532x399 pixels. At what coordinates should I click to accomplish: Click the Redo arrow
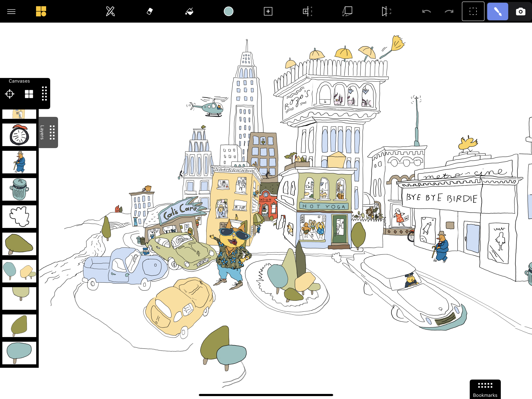(x=449, y=11)
